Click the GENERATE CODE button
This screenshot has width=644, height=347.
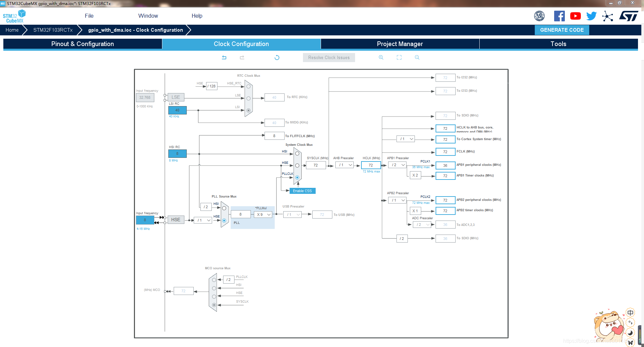[562, 30]
